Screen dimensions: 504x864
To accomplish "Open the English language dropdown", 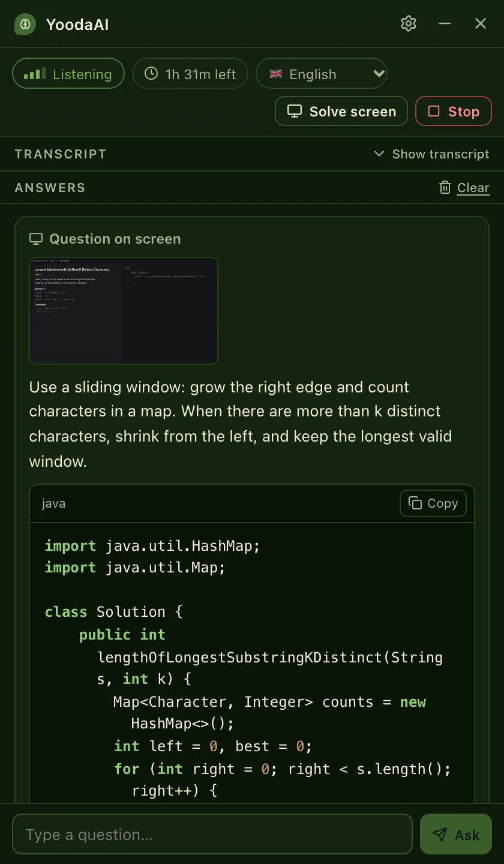I will tap(322, 74).
